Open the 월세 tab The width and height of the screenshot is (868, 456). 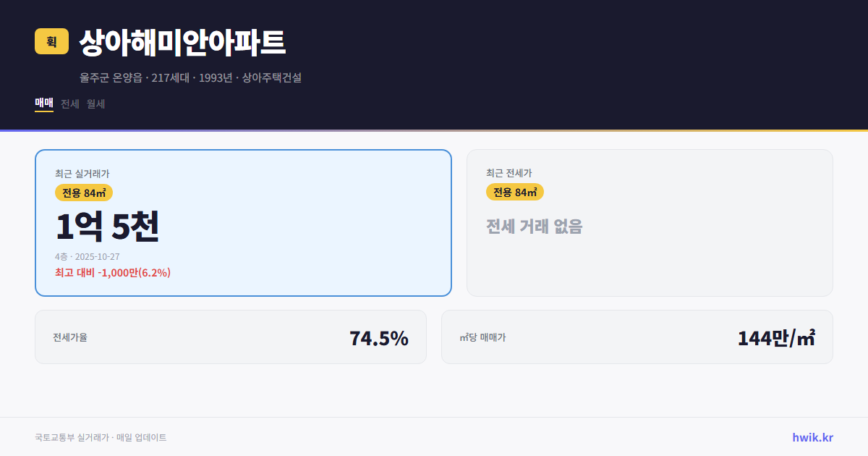pos(95,104)
